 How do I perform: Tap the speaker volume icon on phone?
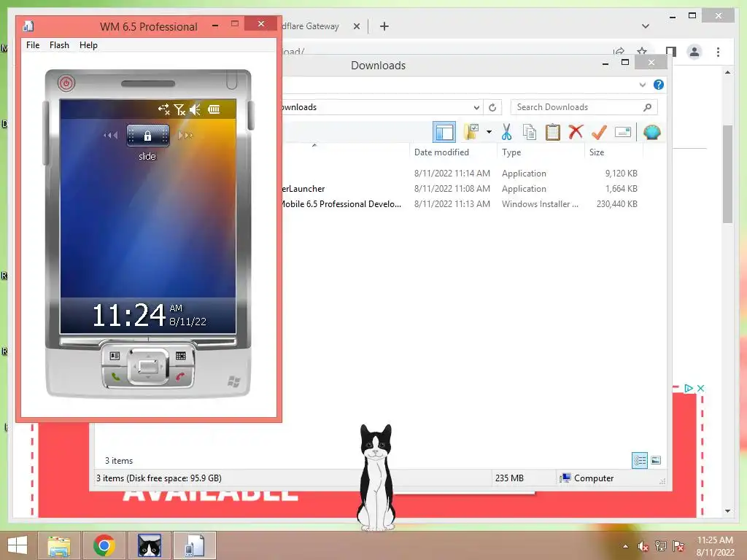click(195, 110)
